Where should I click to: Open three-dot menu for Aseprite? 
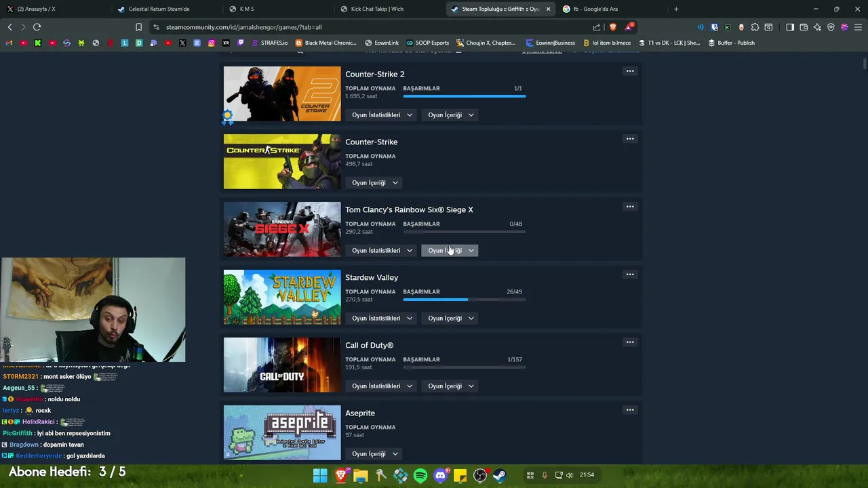point(630,410)
